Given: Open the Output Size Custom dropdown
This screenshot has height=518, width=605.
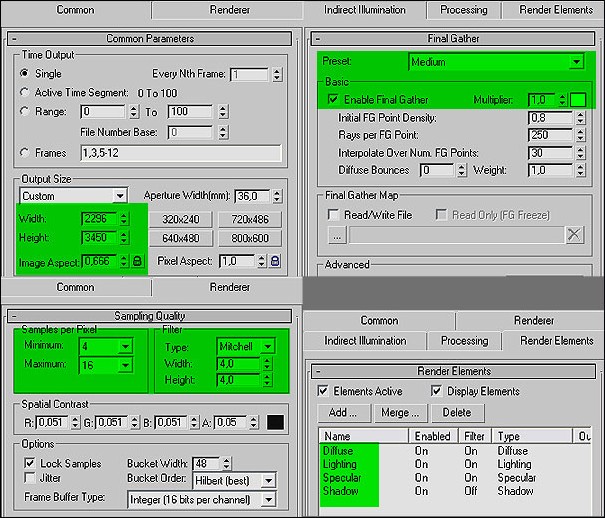Looking at the screenshot, I should click(120, 196).
